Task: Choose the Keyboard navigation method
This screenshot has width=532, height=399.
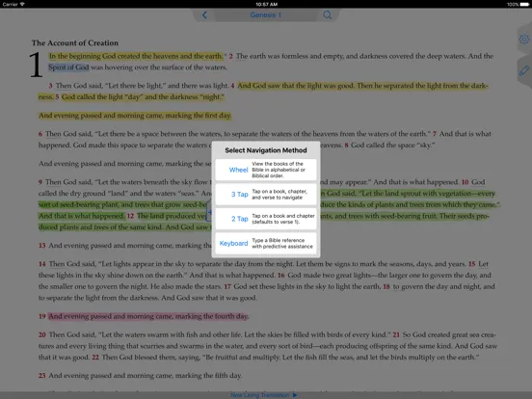Action: [266, 243]
